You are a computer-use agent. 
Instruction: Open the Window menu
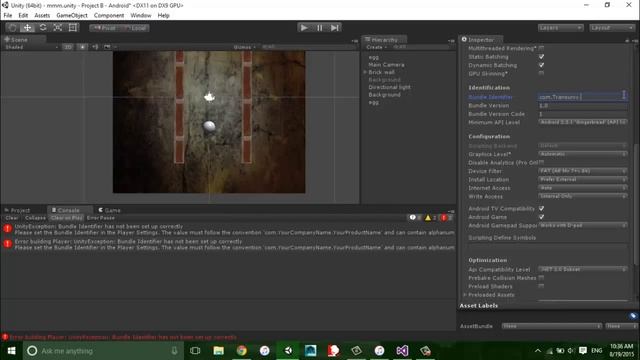141,16
